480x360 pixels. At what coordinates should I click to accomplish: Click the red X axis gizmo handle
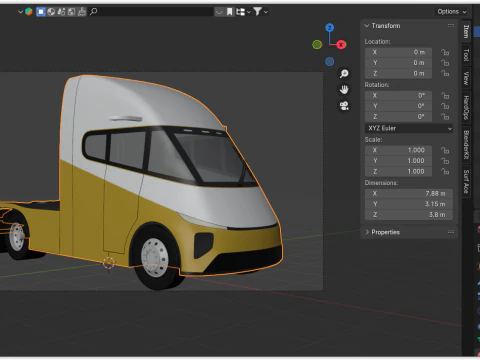pos(341,45)
